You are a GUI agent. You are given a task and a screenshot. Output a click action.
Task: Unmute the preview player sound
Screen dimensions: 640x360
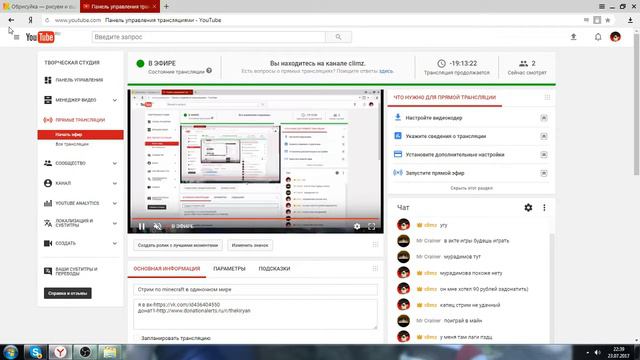coord(157,226)
